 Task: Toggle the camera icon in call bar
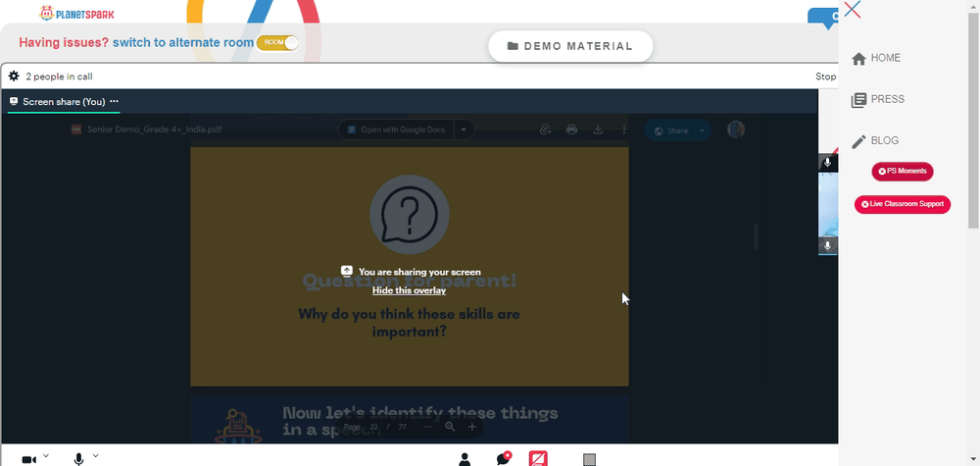point(28,460)
